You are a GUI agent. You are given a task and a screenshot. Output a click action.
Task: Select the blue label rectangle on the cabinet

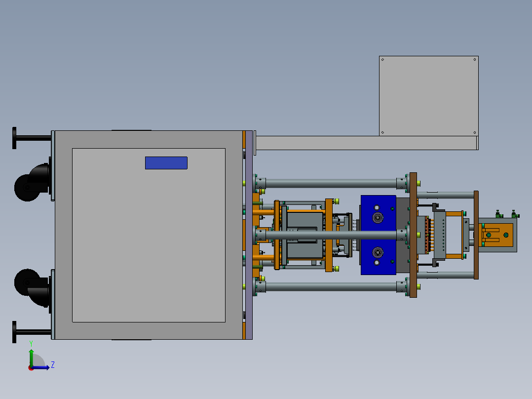[166, 163]
